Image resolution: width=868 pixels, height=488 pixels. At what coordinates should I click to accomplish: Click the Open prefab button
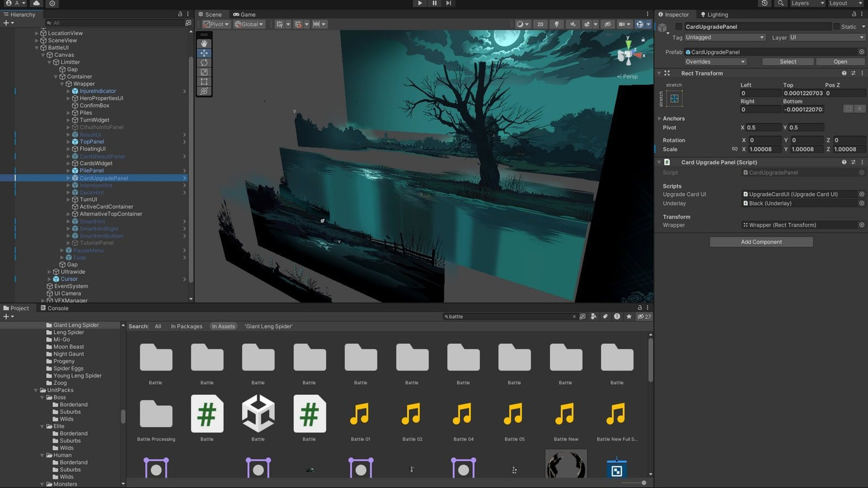click(x=840, y=62)
